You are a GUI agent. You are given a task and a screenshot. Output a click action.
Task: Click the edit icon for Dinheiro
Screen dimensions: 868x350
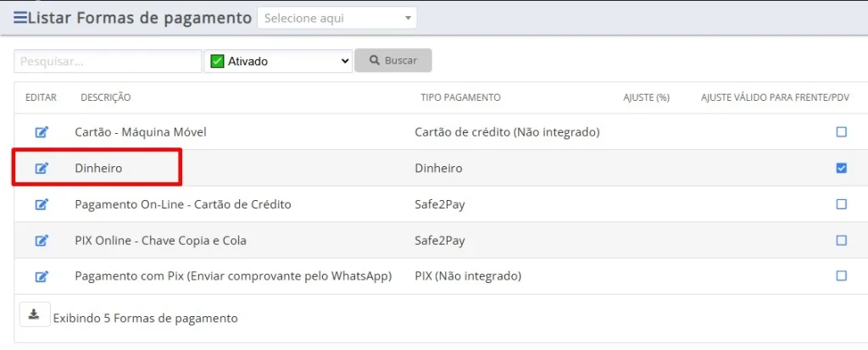coord(42,169)
